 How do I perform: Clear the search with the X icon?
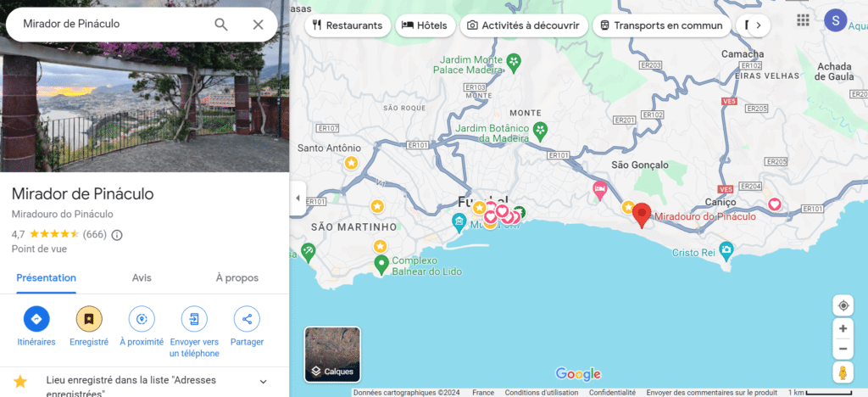(258, 25)
